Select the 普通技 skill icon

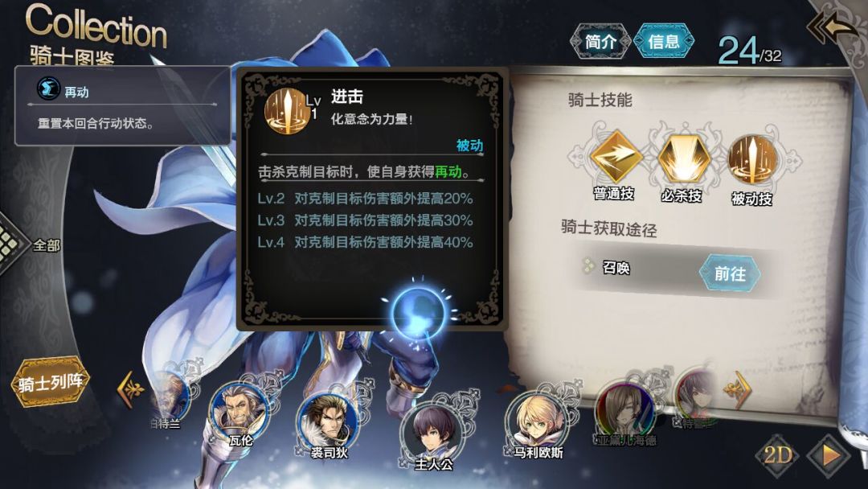[615, 158]
